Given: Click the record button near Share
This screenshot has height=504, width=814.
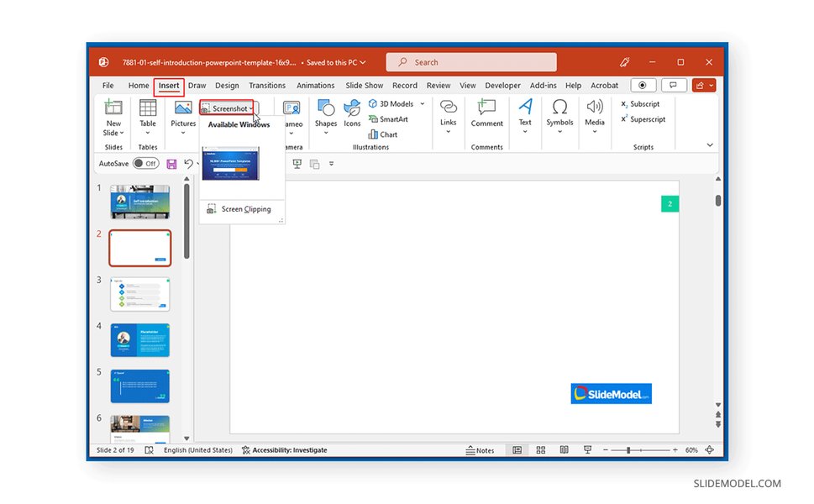Looking at the screenshot, I should (x=643, y=85).
